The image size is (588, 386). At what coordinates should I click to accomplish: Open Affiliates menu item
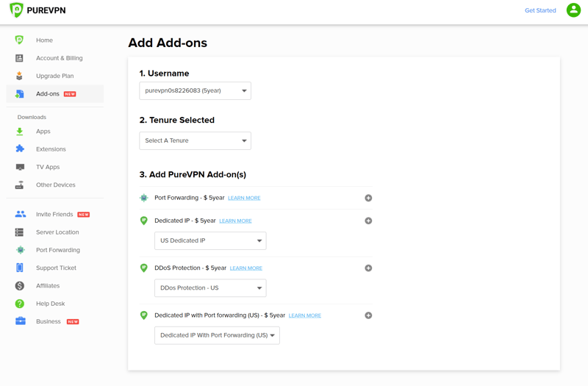[x=48, y=286]
